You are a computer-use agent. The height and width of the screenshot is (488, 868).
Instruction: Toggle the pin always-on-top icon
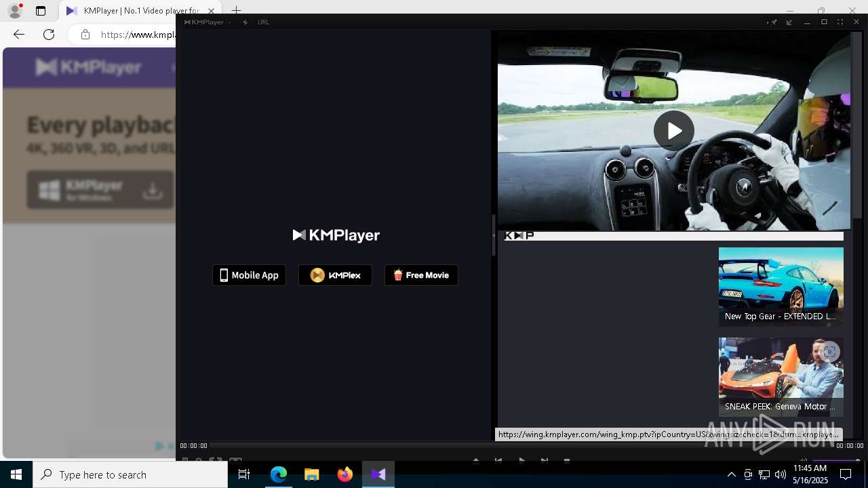pyautogui.click(x=772, y=22)
